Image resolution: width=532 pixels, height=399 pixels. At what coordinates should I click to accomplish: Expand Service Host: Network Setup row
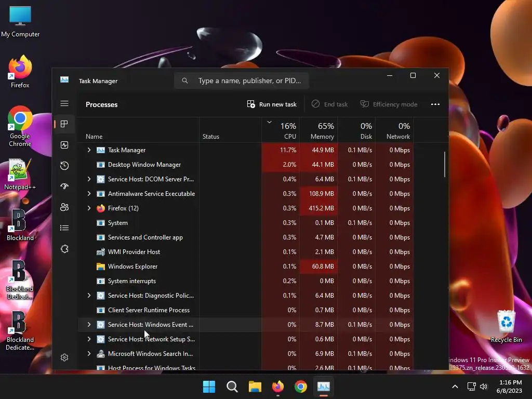pyautogui.click(x=89, y=339)
